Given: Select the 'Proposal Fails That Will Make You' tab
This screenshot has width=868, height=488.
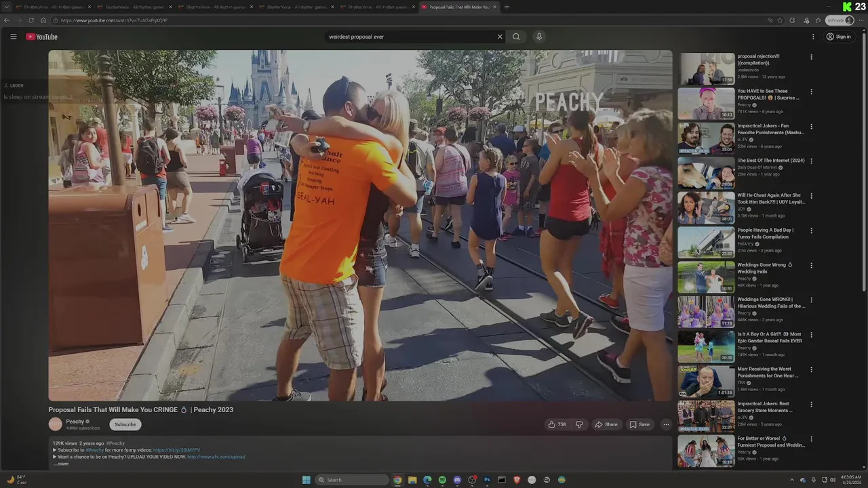Looking at the screenshot, I should [x=458, y=7].
